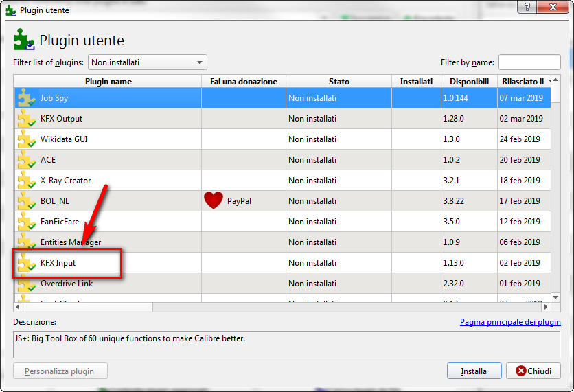Screen dimensions: 574x392
Task: Click the horizontal scrollbar right arrow
Action: (546, 307)
